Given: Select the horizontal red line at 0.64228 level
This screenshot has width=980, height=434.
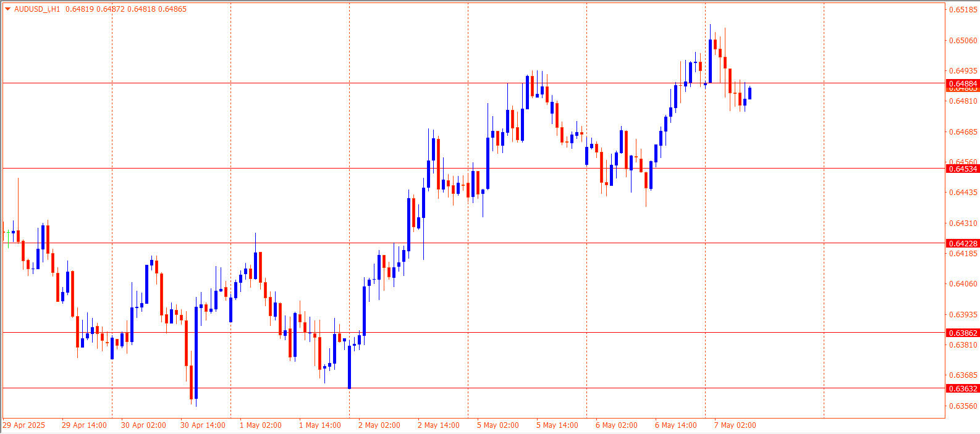Looking at the screenshot, I should click(473, 243).
